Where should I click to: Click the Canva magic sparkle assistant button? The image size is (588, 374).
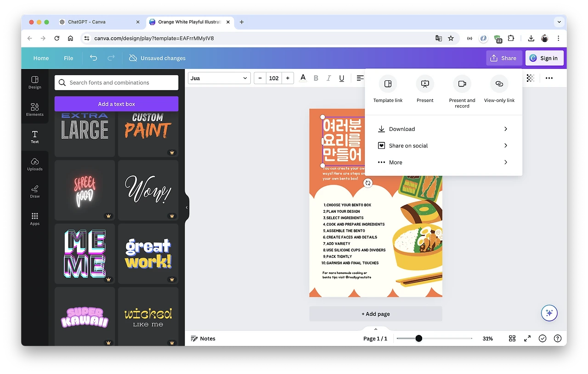549,313
